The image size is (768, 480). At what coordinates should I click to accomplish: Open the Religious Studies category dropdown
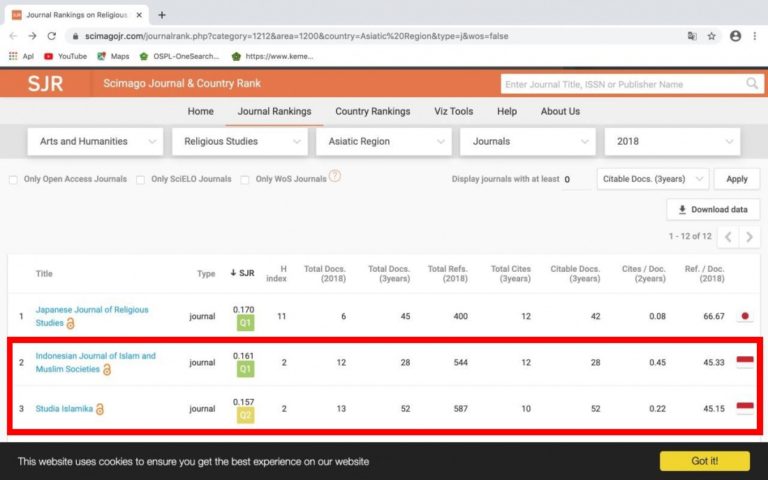[x=240, y=142]
